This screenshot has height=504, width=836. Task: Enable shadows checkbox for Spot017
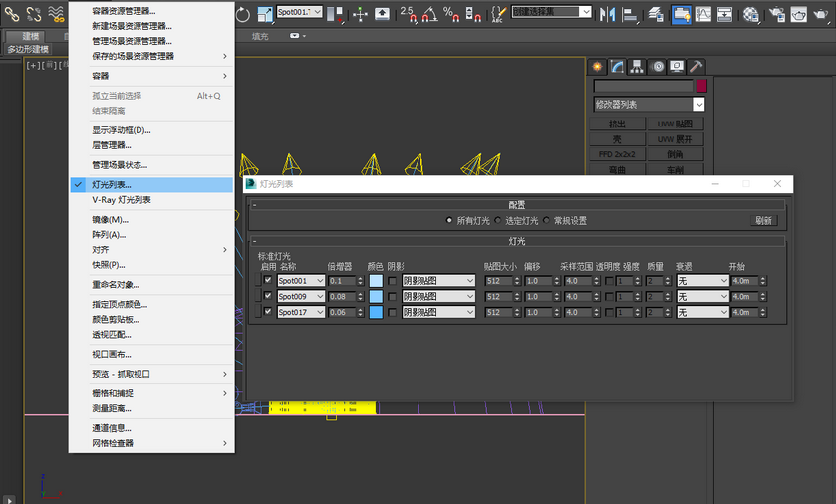(392, 312)
